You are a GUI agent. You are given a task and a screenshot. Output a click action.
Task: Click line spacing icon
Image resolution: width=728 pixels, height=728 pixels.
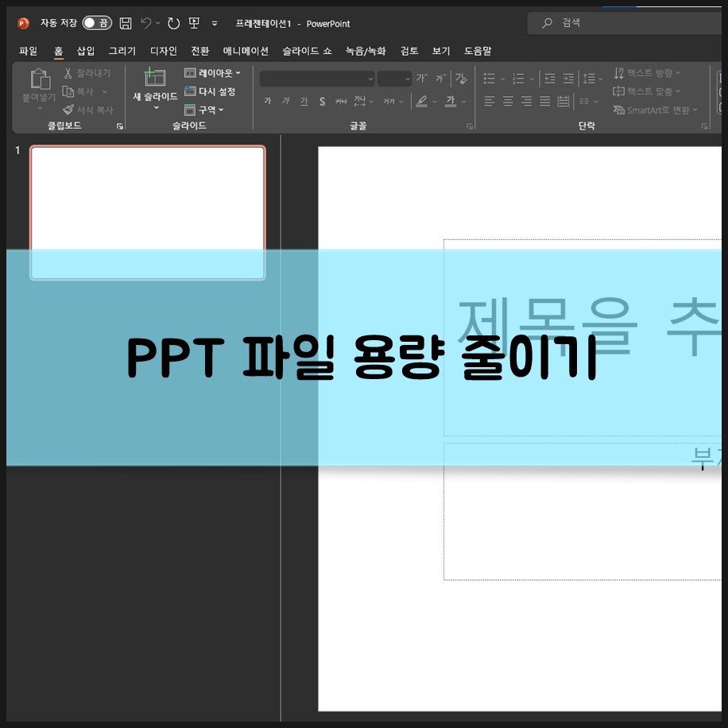[x=589, y=79]
